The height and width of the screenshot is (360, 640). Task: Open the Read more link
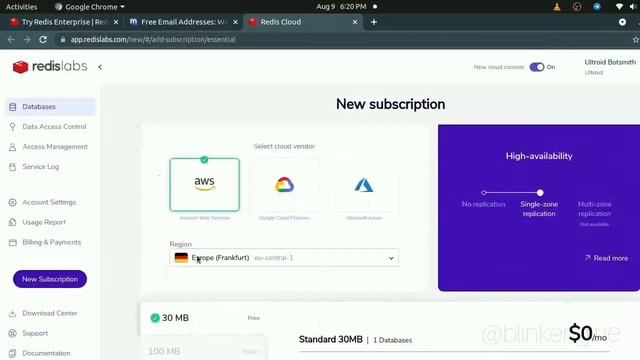(606, 258)
